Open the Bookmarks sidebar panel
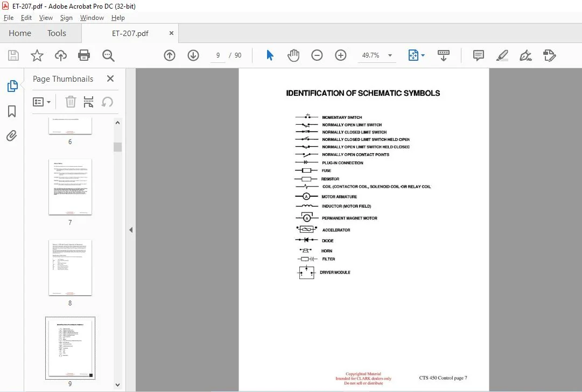The height and width of the screenshot is (392, 582). (12, 111)
